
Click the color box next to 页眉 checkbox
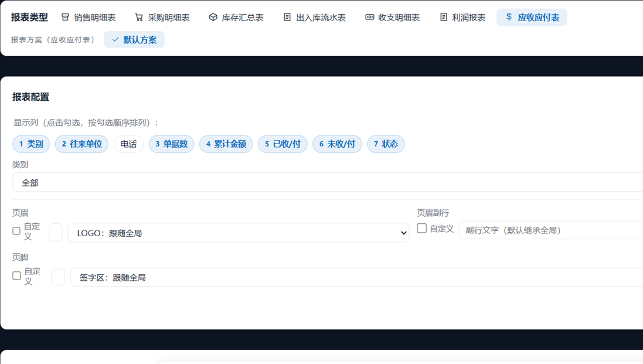(56, 233)
